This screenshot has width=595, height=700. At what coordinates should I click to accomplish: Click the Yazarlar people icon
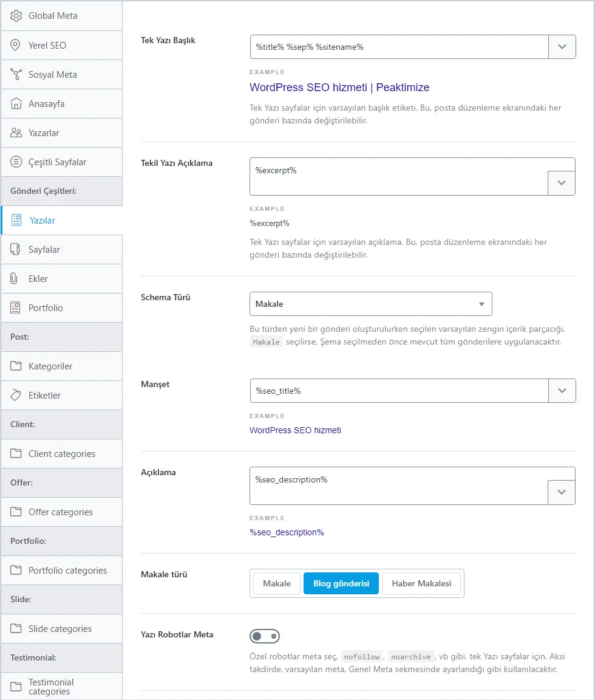point(16,133)
